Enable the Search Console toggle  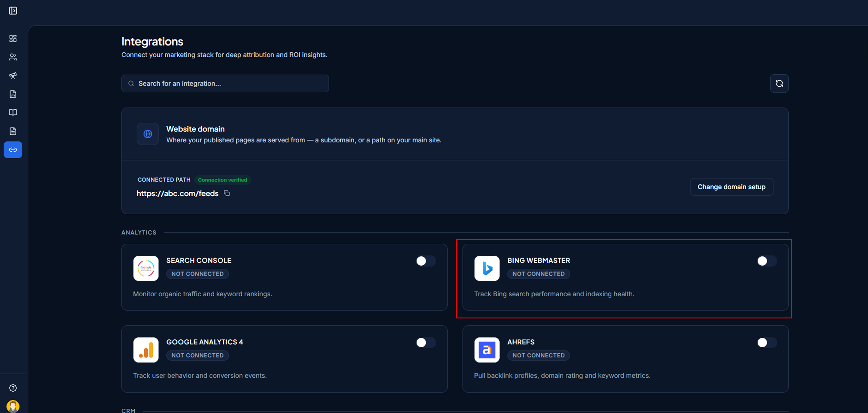coord(426,261)
